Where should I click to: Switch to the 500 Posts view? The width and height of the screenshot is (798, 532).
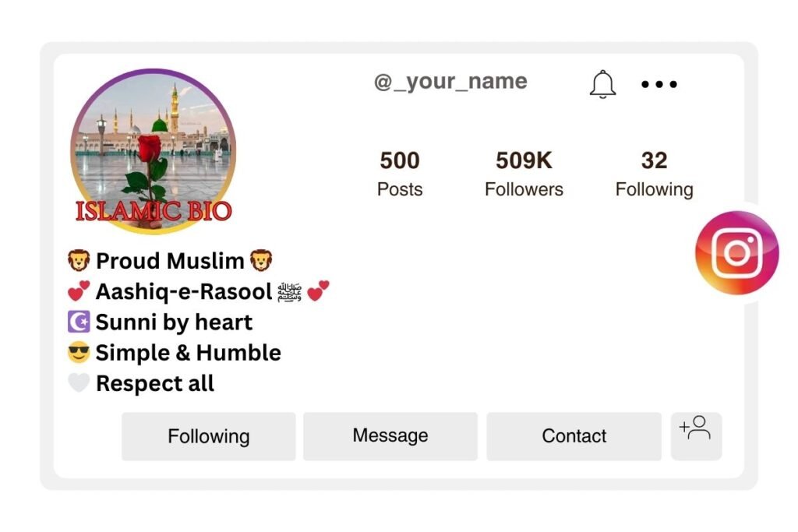(399, 171)
